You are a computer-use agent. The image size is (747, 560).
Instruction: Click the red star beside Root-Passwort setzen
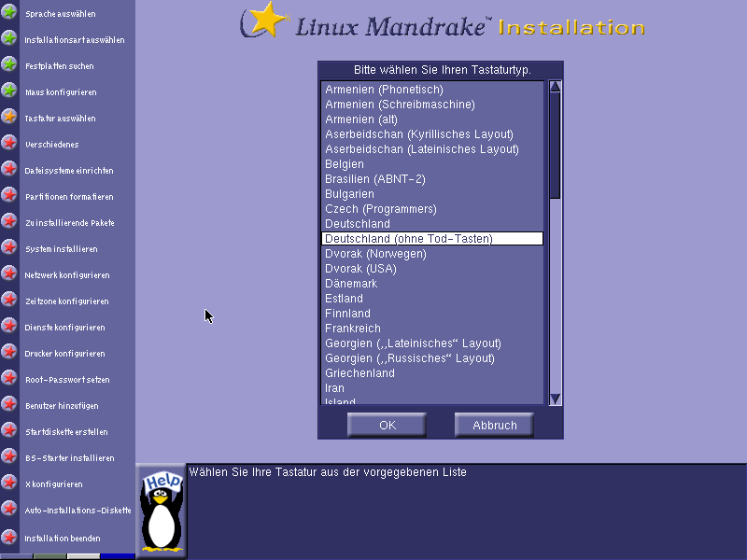click(9, 379)
